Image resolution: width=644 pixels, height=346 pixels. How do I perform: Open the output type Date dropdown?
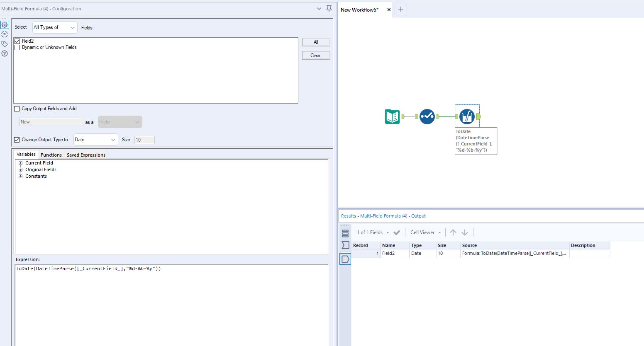[95, 140]
